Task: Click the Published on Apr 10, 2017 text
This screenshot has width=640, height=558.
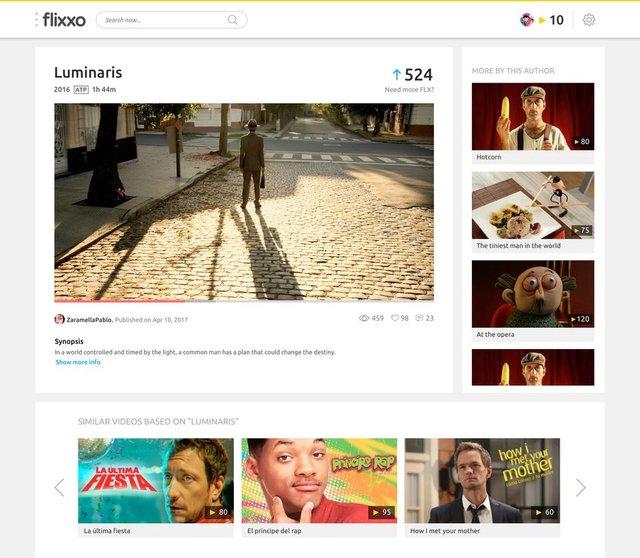Action: 151,320
